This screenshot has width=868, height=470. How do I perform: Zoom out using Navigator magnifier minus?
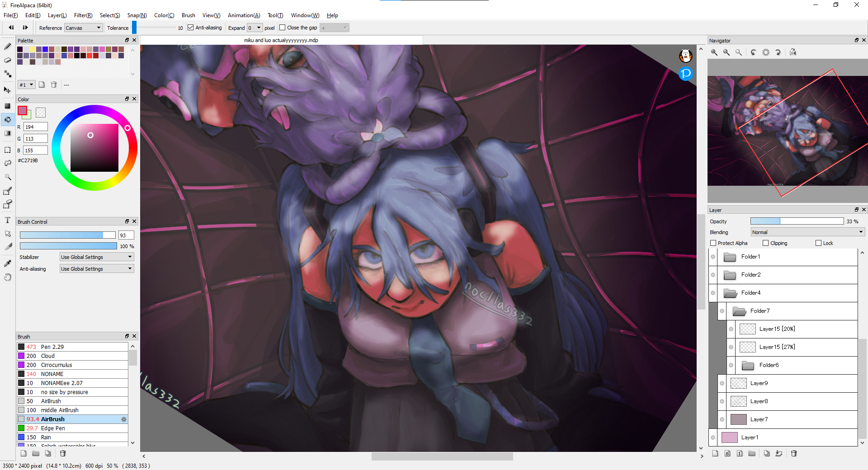click(726, 52)
